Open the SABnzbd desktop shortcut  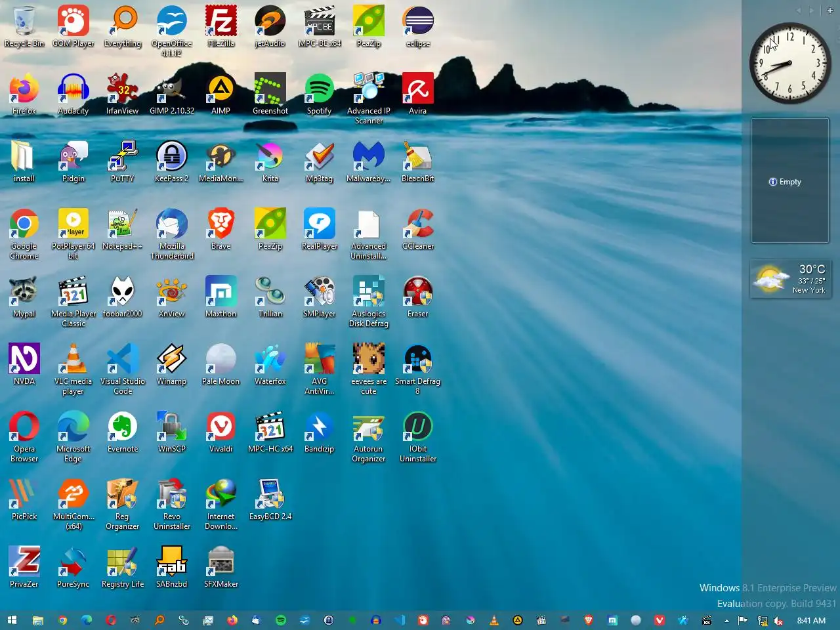click(172, 568)
